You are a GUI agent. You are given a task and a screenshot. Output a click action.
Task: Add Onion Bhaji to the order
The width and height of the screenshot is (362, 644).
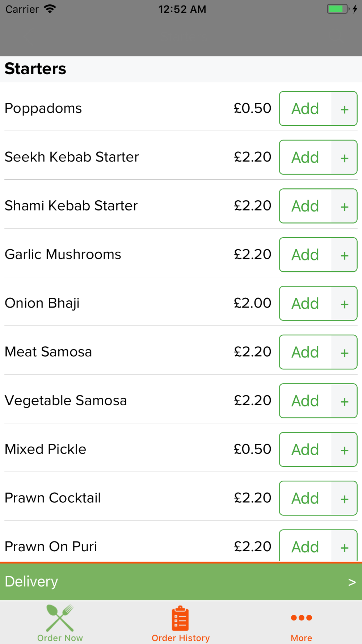coord(305,303)
